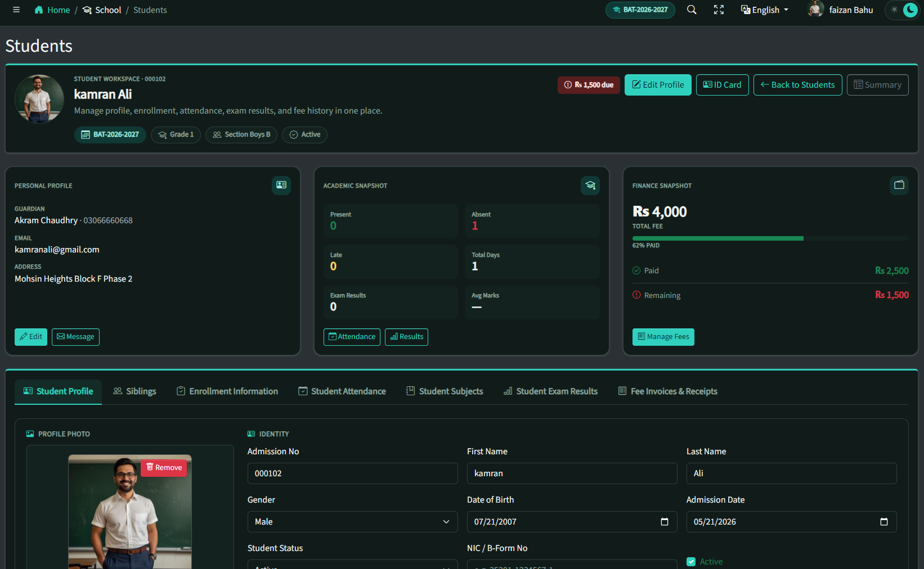Open the search icon in header
This screenshot has width=924, height=569.
692,10
